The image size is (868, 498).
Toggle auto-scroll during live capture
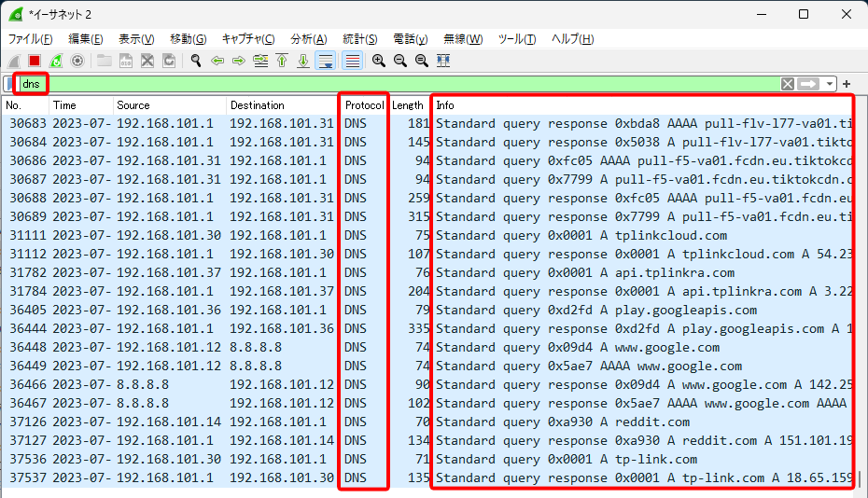pyautogui.click(x=326, y=61)
